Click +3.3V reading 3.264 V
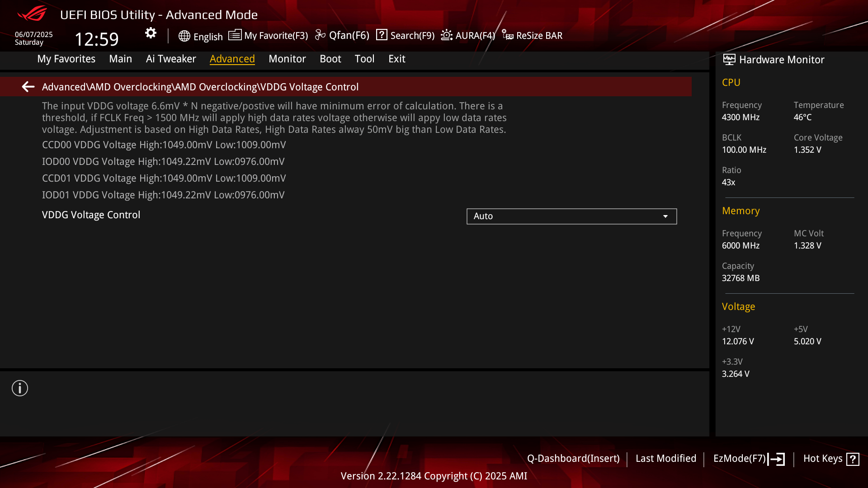 coord(736,374)
